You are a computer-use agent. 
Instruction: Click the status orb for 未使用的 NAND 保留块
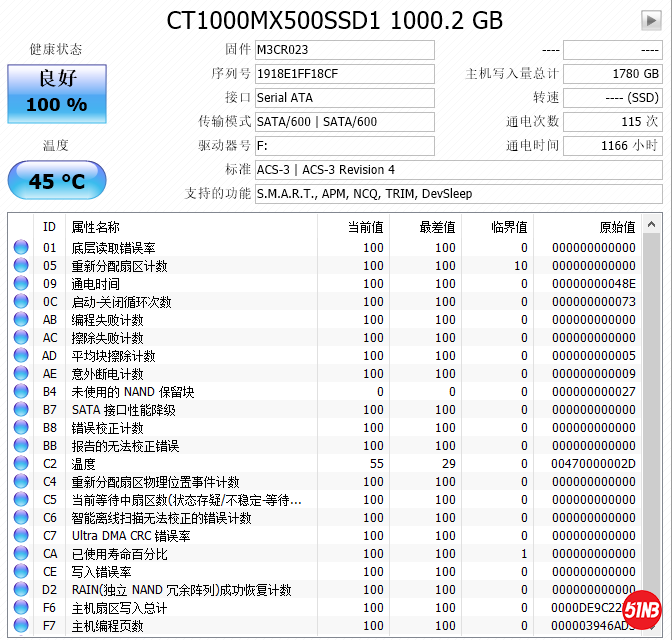tap(21, 392)
